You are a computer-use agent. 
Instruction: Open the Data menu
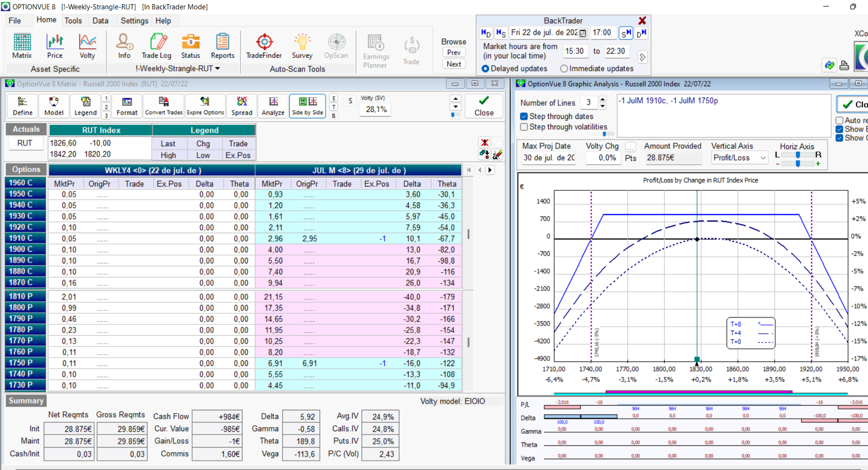(100, 21)
